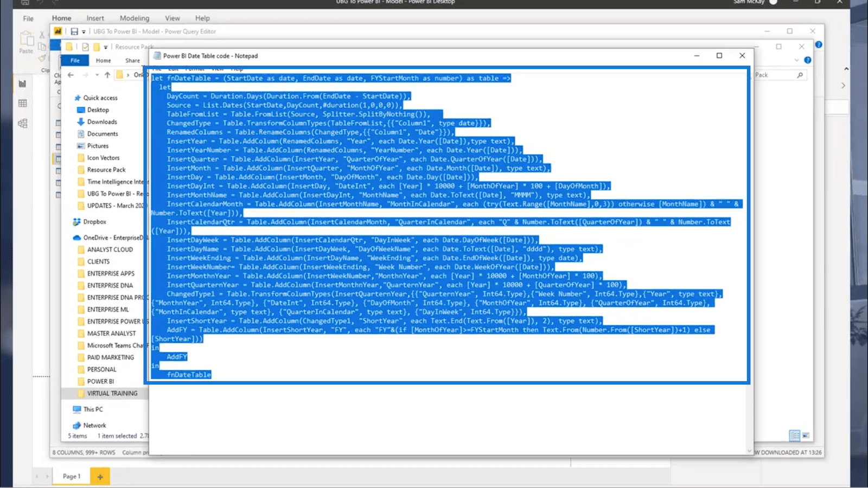Select the Page 1 report tab
This screenshot has width=868, height=488.
[71, 477]
